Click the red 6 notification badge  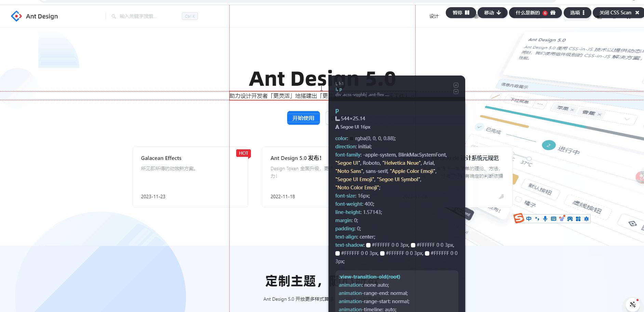click(545, 13)
